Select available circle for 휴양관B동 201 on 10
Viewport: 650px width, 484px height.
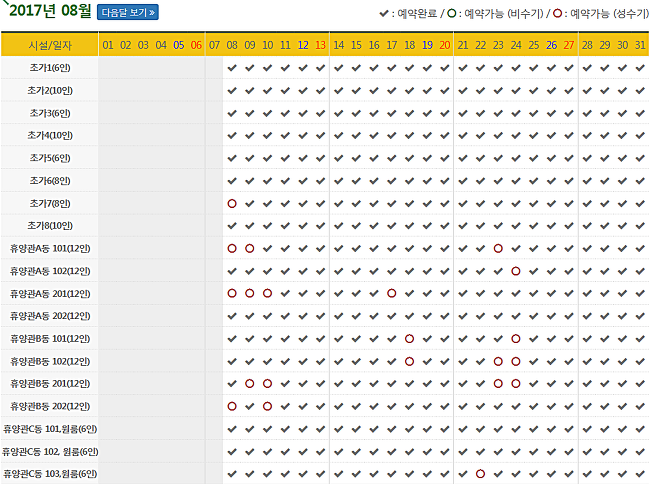click(267, 383)
